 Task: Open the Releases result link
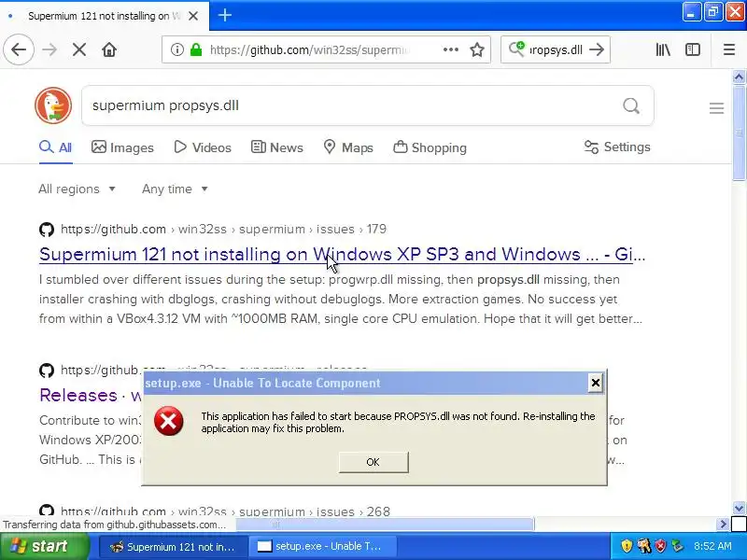pos(91,395)
